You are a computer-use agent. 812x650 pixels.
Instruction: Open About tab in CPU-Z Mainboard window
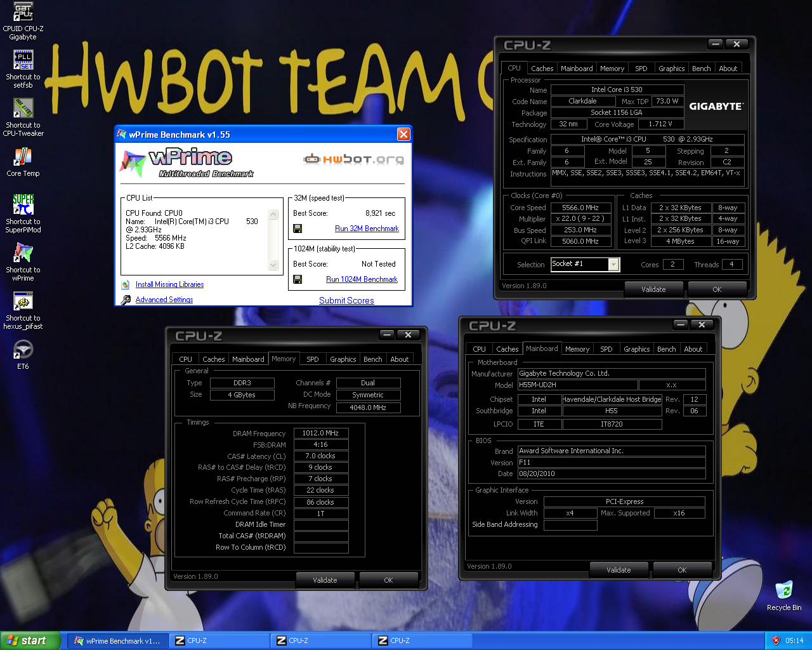693,349
